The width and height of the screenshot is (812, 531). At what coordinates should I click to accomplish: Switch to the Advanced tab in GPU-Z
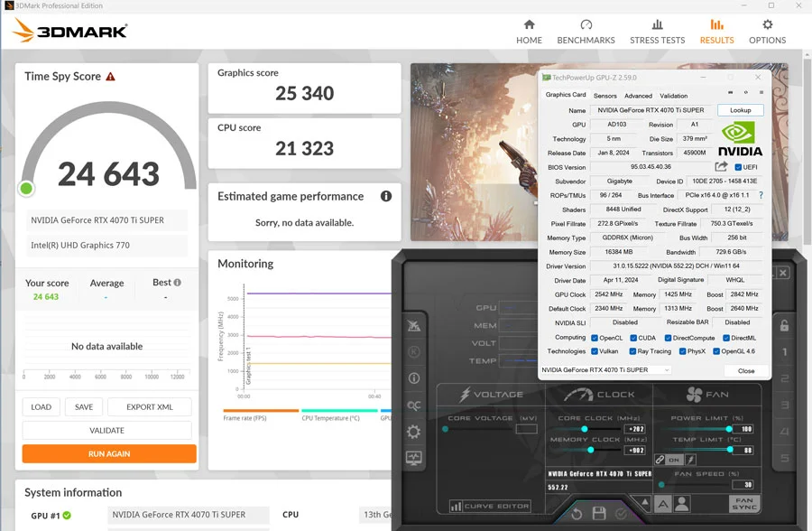pyautogui.click(x=638, y=96)
